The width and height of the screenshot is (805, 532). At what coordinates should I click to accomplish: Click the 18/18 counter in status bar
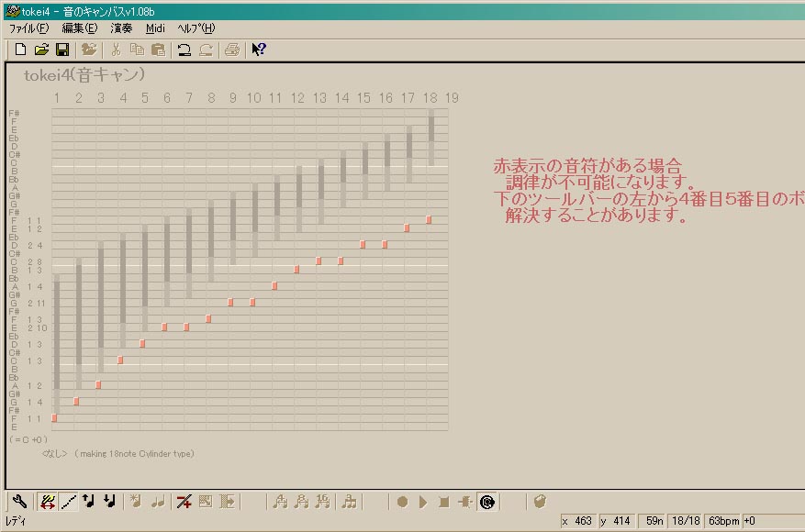point(686,521)
